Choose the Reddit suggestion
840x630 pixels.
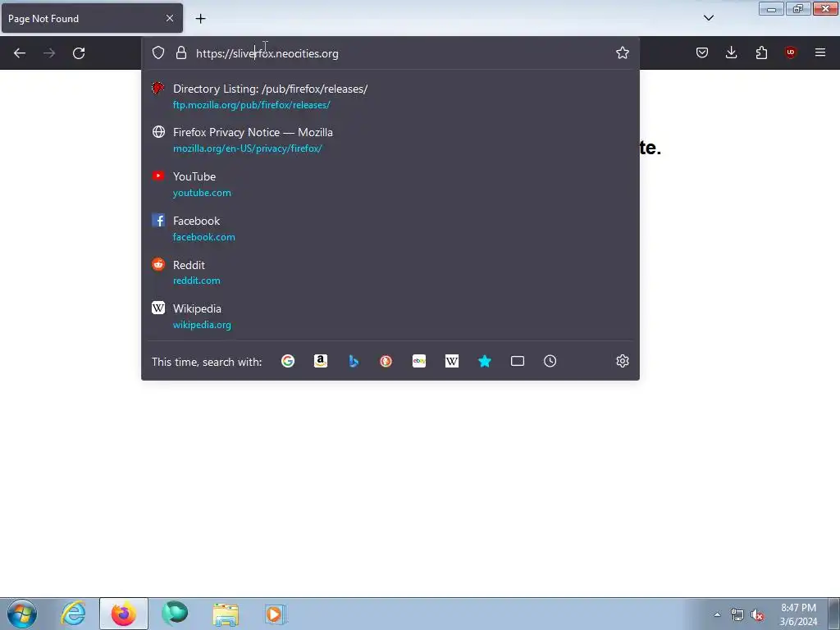(390, 272)
